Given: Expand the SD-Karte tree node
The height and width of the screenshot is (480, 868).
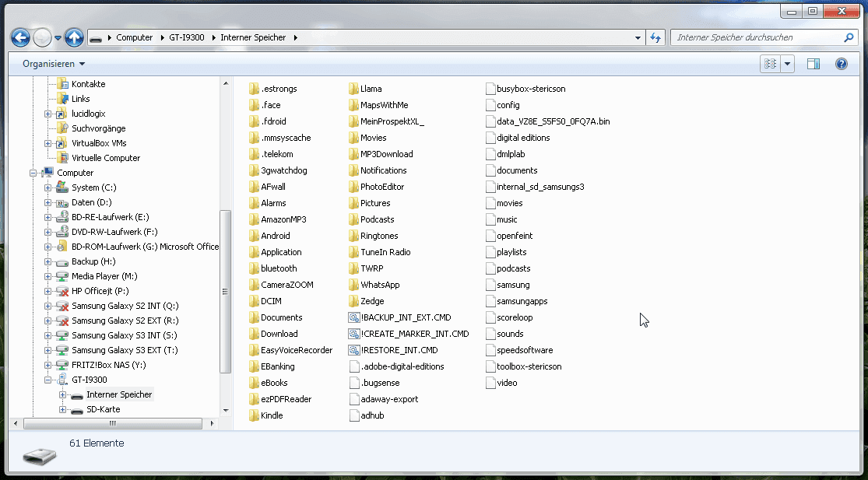Looking at the screenshot, I should [x=62, y=410].
